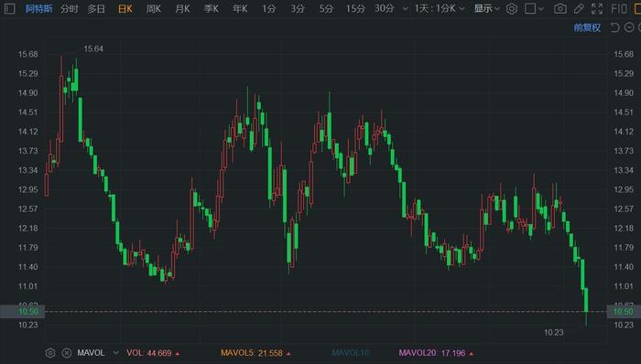Click the 15.68 label on the left axis
The image size is (641, 364).
pyautogui.click(x=27, y=54)
